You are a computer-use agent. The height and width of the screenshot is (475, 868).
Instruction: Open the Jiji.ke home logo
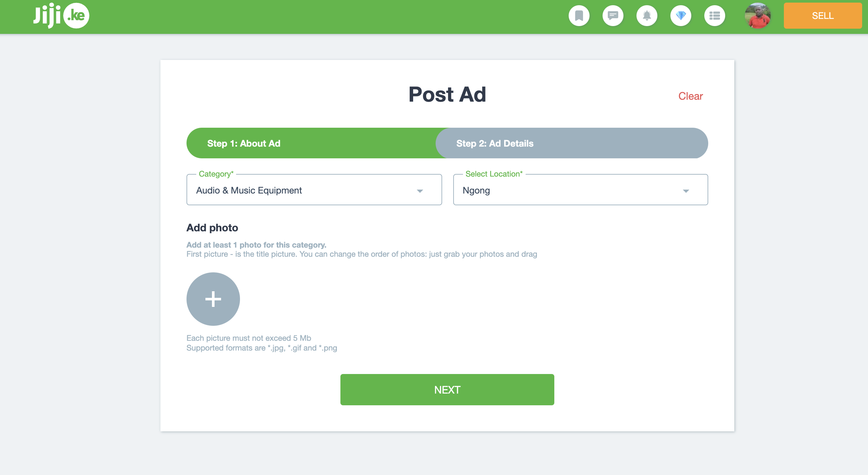(61, 16)
